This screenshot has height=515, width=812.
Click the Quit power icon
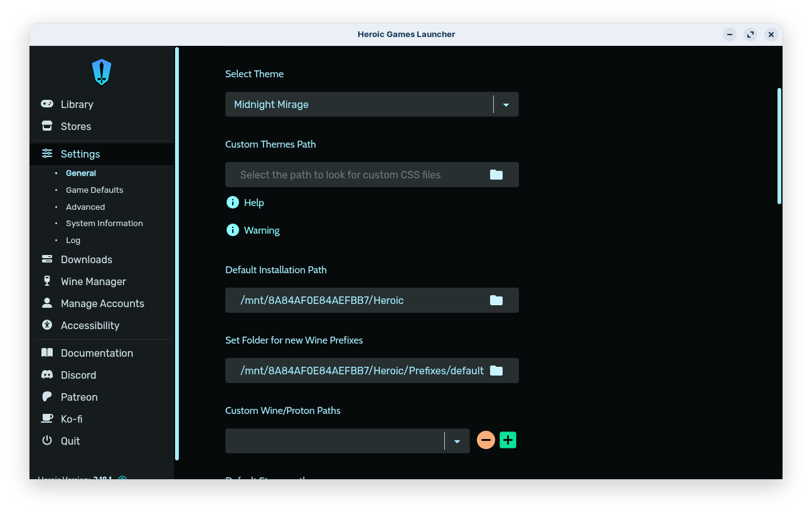pos(47,441)
